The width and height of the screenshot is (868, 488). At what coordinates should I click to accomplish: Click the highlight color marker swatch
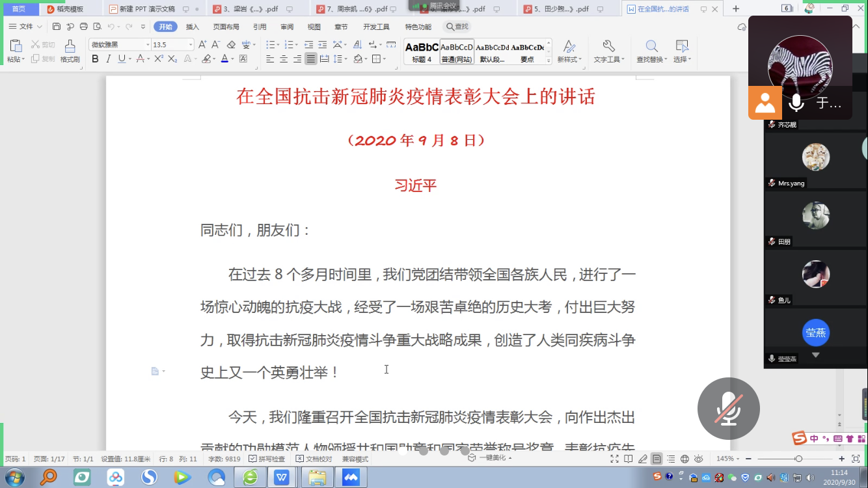tap(206, 59)
